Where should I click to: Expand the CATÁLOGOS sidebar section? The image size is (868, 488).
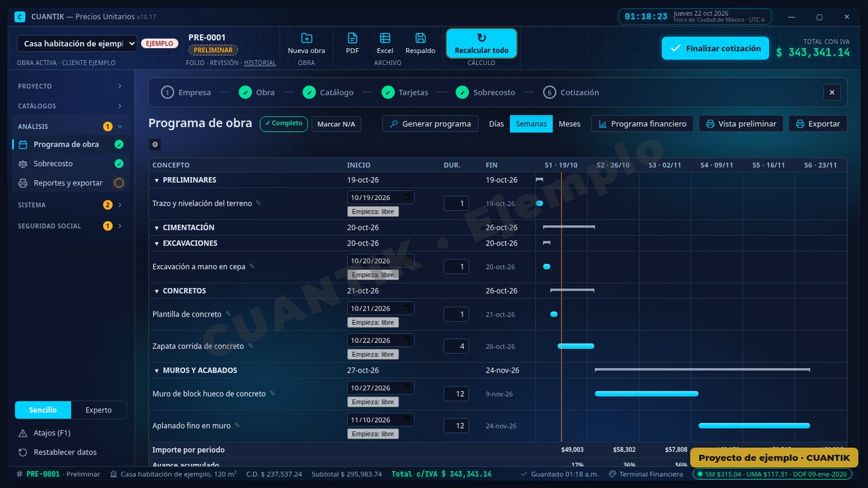pos(71,106)
